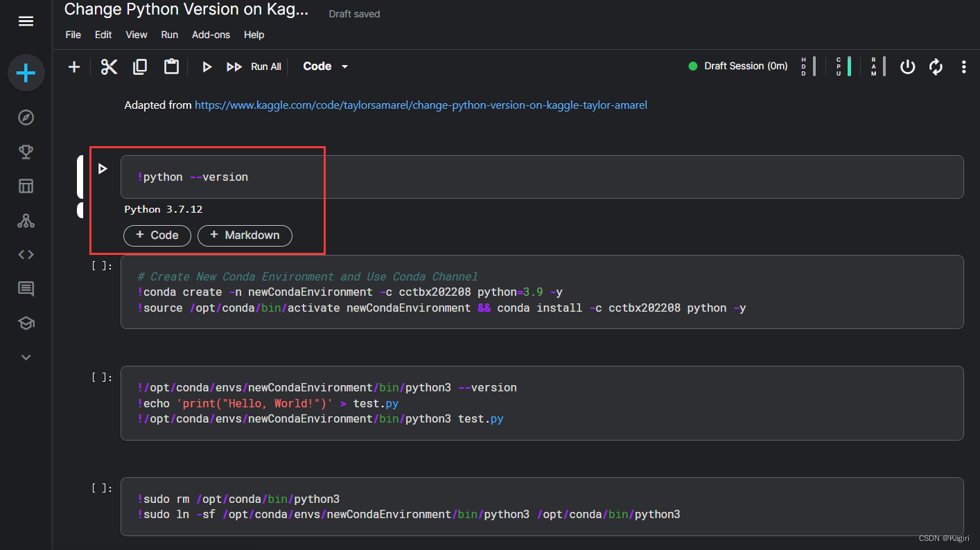The width and height of the screenshot is (980, 550).
Task: Open the Edit menu
Action: pos(103,35)
